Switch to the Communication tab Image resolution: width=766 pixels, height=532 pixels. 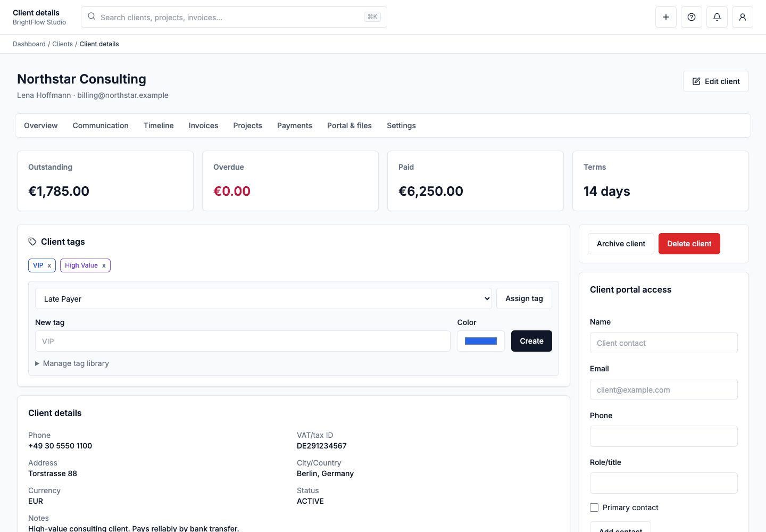coord(101,126)
